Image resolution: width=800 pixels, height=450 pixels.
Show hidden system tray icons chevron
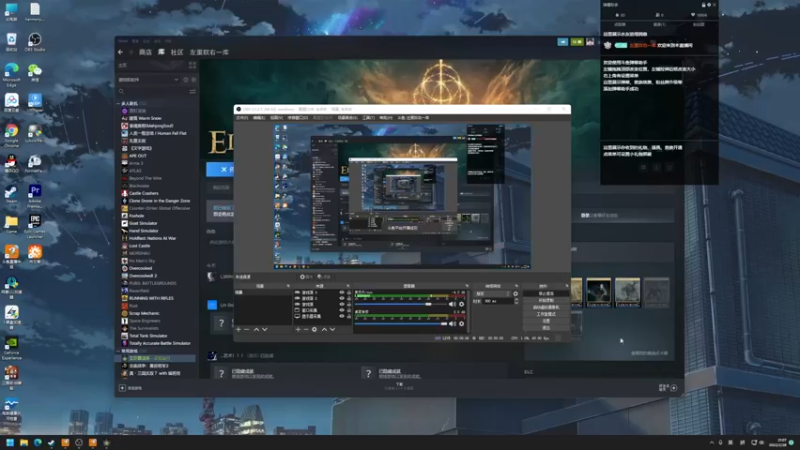point(712,442)
